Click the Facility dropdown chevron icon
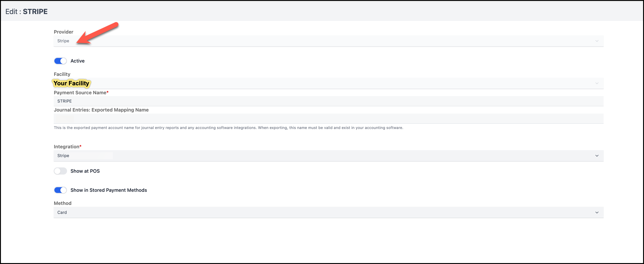The width and height of the screenshot is (644, 264). coord(597,83)
